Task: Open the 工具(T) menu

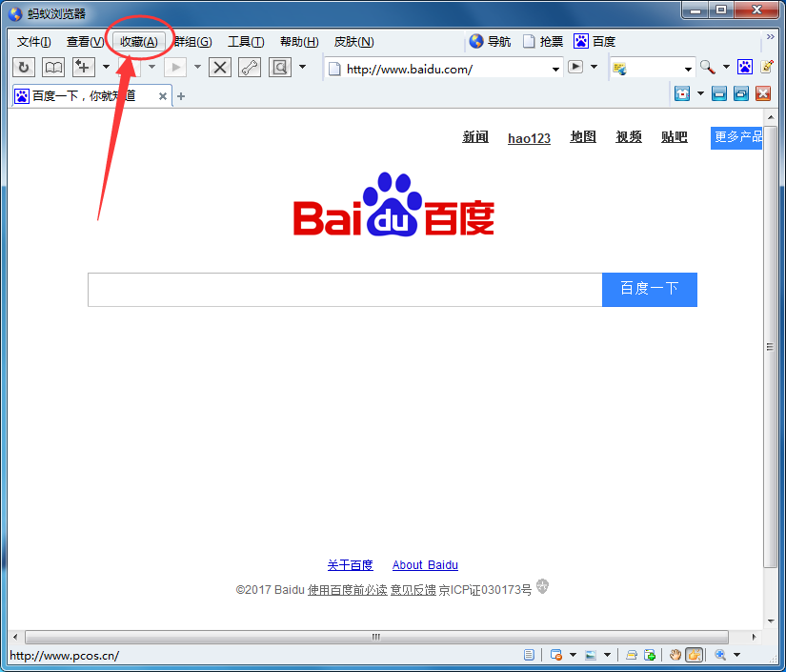Action: (246, 42)
